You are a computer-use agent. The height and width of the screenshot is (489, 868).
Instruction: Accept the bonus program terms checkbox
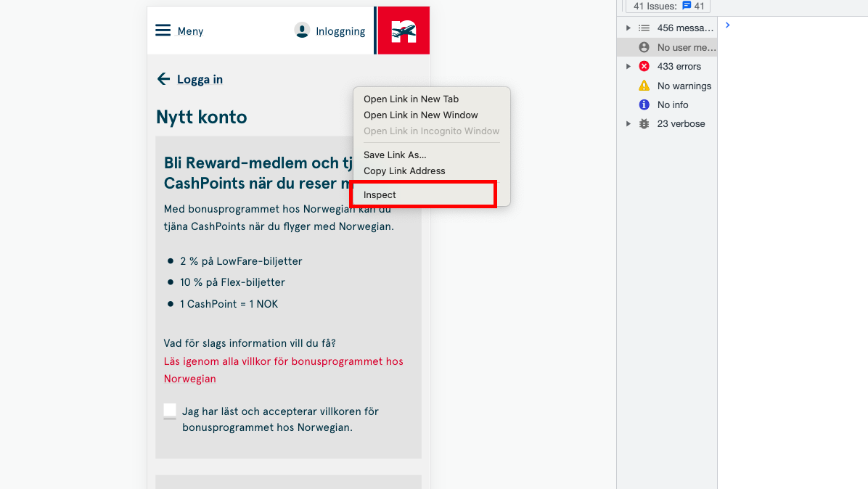pyautogui.click(x=170, y=411)
